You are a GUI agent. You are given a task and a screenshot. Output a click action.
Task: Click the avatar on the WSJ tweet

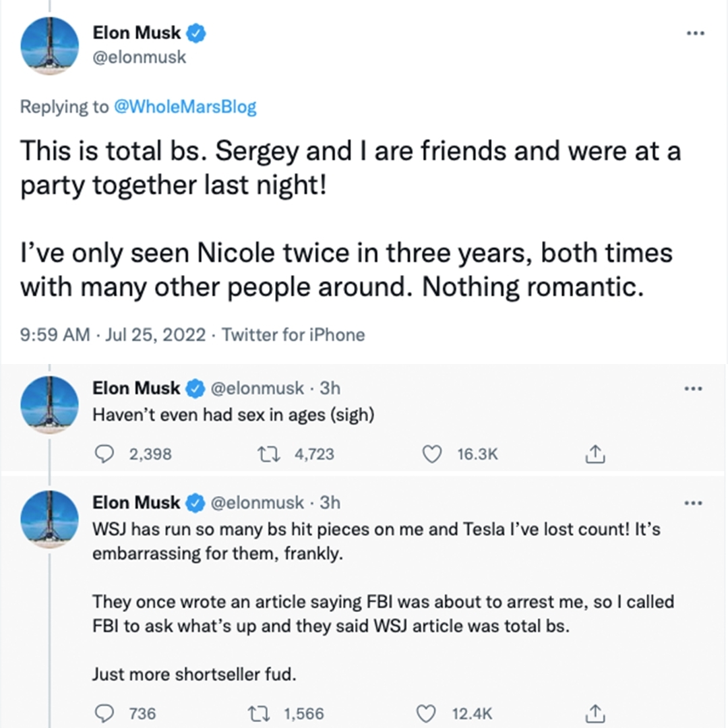[49, 519]
